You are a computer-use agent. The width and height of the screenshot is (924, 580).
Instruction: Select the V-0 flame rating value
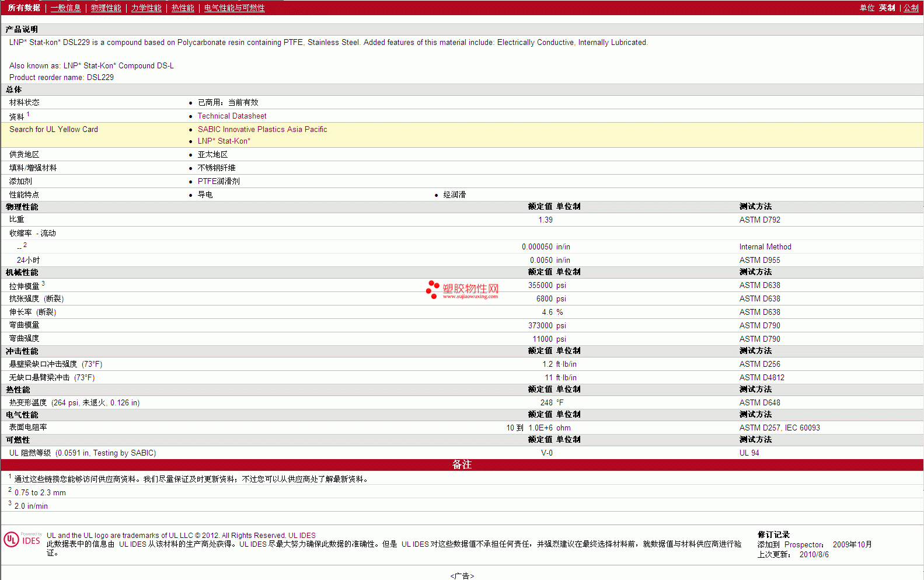pos(546,453)
